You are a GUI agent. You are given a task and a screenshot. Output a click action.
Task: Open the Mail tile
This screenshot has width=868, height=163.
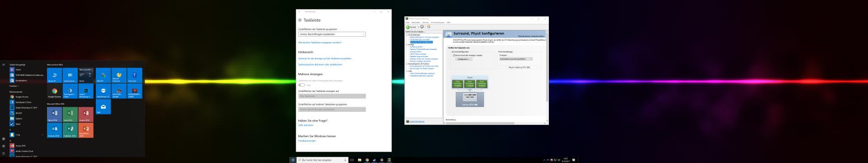click(103, 107)
